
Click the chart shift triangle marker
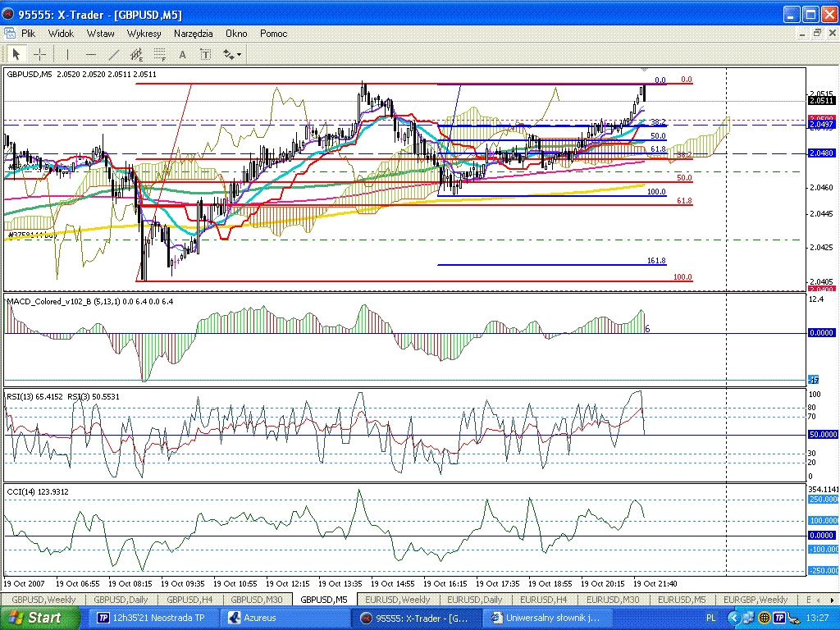(645, 71)
